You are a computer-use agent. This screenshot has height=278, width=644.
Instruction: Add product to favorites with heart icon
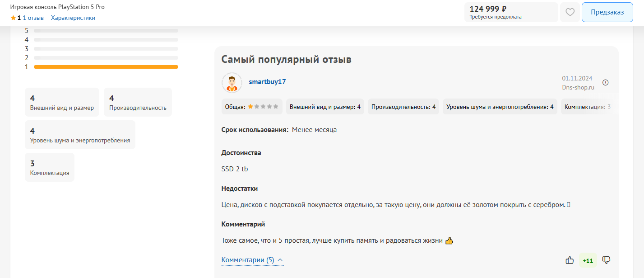tap(570, 12)
